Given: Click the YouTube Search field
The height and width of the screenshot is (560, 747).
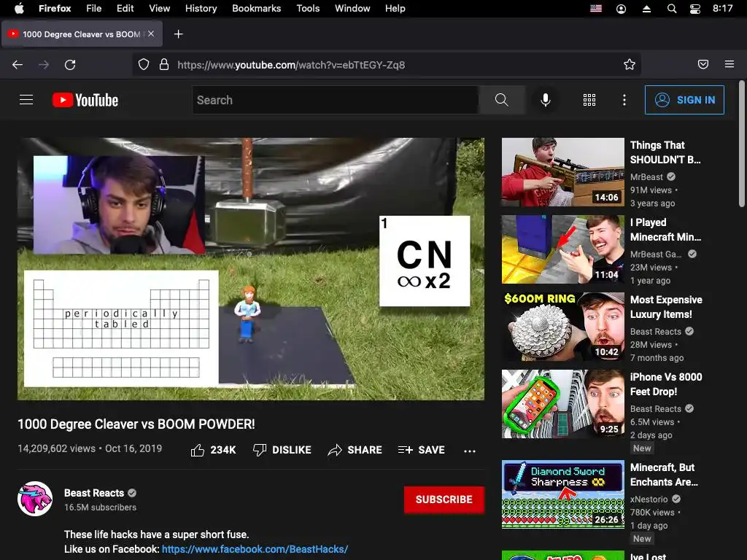Looking at the screenshot, I should click(336, 100).
